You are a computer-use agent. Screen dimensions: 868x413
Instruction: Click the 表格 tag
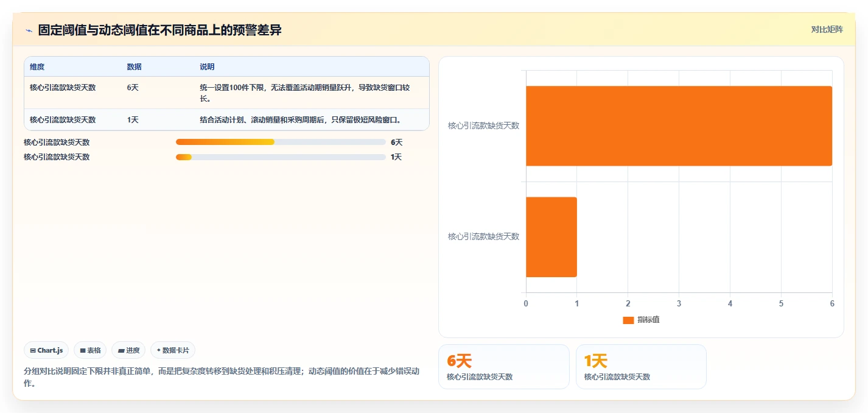pos(90,350)
